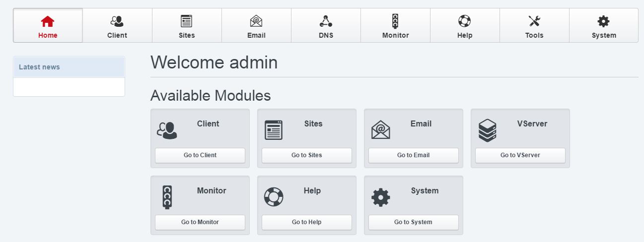Select the Email tab in top navigation

(x=256, y=26)
